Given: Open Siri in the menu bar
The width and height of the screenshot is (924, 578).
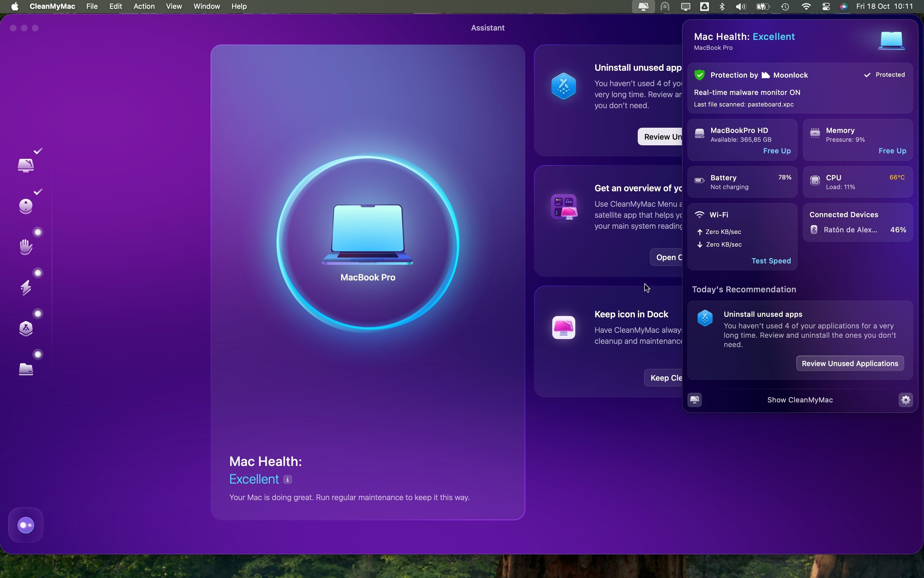Looking at the screenshot, I should (x=844, y=7).
